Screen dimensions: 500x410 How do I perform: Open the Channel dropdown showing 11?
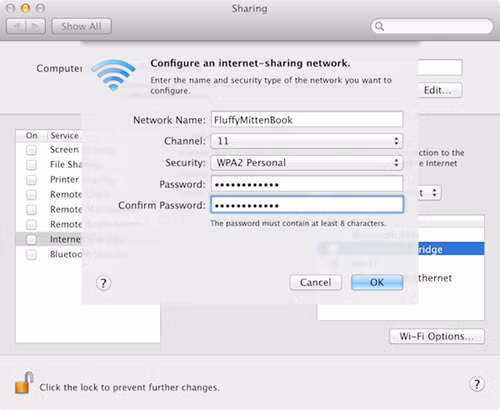pos(307,141)
